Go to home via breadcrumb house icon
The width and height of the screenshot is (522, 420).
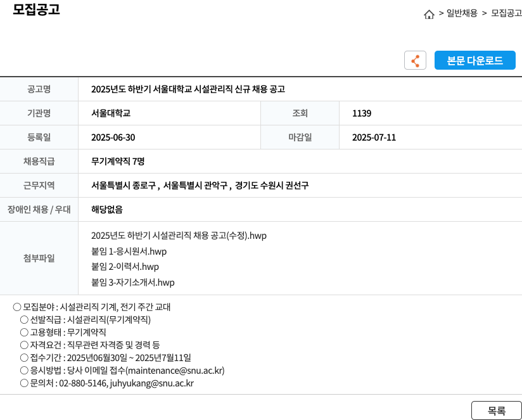[x=429, y=14]
